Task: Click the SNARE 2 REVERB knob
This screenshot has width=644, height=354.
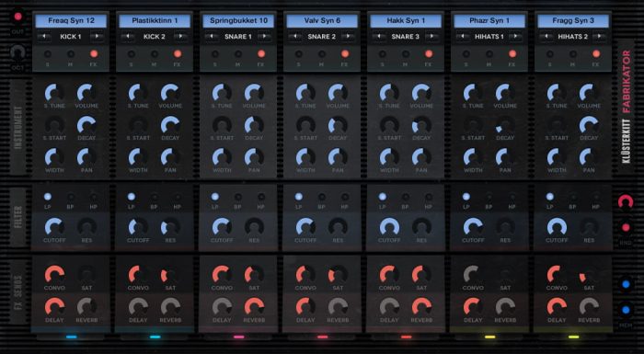Action: point(338,307)
